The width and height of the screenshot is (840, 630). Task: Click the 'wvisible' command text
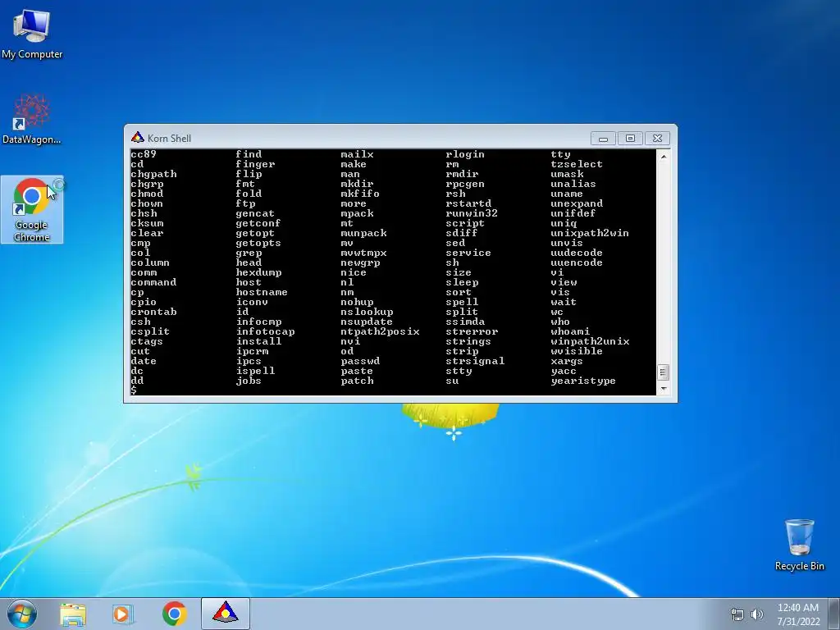pos(577,351)
